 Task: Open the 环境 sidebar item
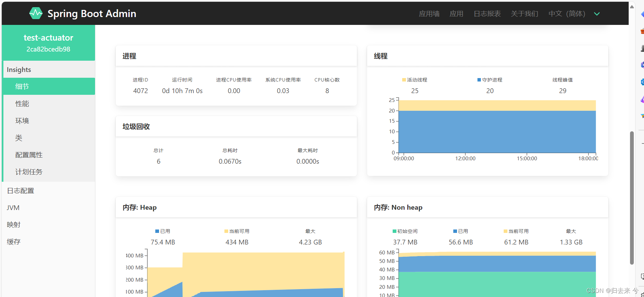[x=49, y=120]
